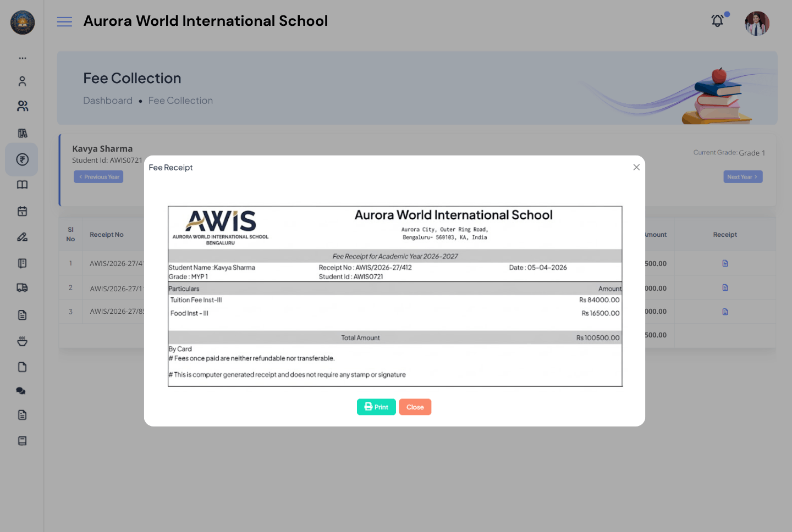Open receipt document icon for row 2

tap(725, 287)
